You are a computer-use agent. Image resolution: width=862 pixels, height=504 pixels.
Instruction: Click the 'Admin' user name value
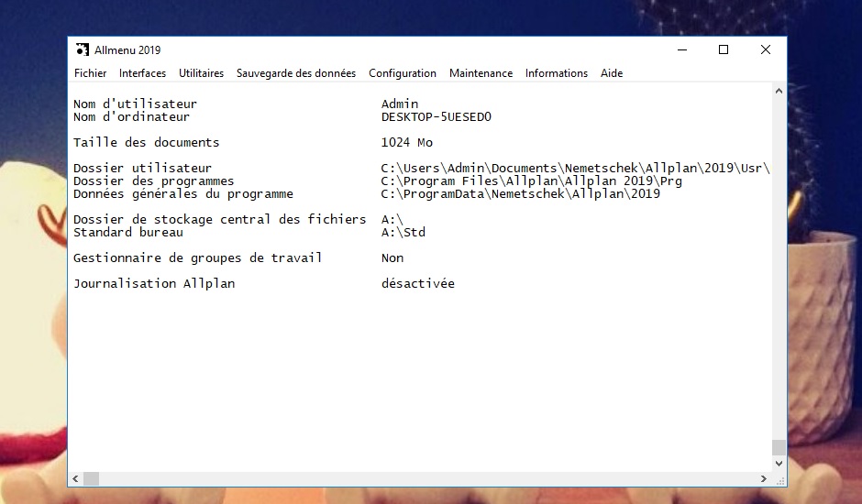[400, 104]
